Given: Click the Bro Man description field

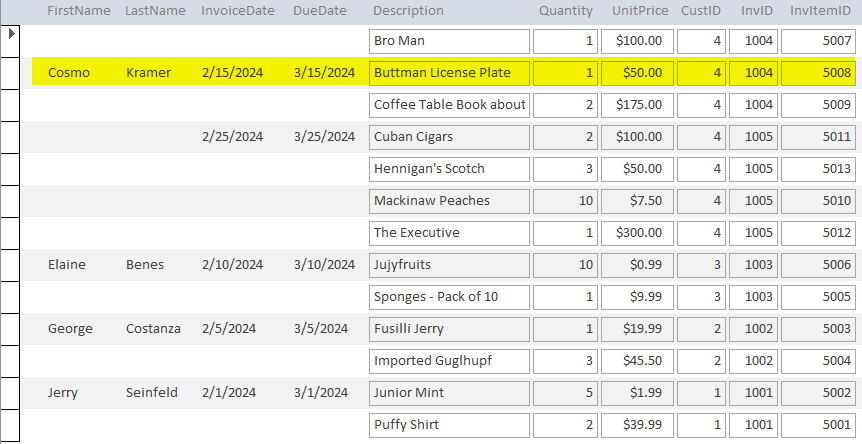Looking at the screenshot, I should pyautogui.click(x=449, y=41).
